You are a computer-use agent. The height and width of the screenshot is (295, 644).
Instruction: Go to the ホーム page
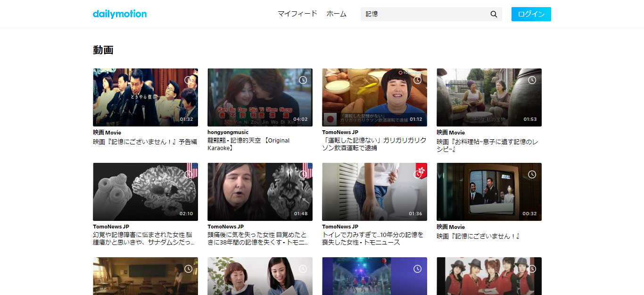point(337,14)
